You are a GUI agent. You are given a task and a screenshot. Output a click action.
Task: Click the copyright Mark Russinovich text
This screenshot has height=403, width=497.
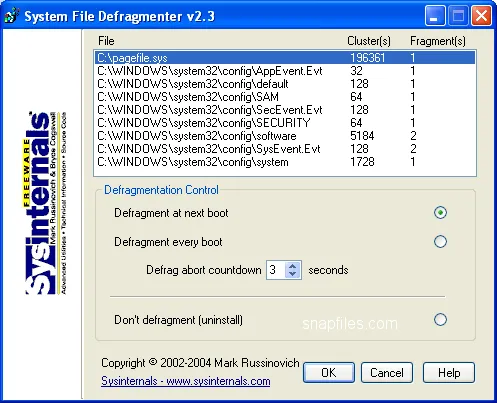[200, 363]
